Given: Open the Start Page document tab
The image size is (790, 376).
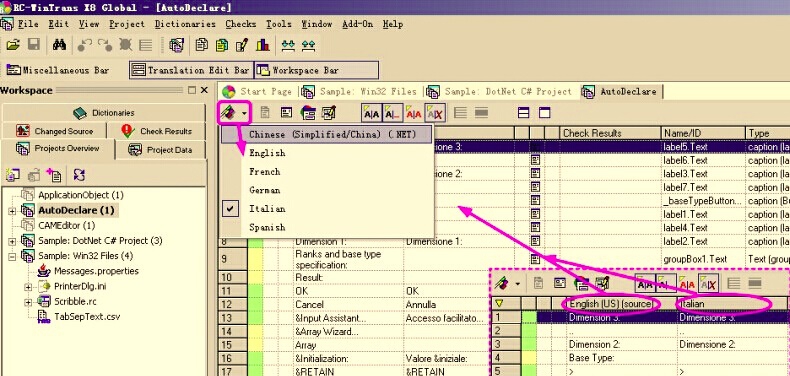Looking at the screenshot, I should (x=257, y=92).
